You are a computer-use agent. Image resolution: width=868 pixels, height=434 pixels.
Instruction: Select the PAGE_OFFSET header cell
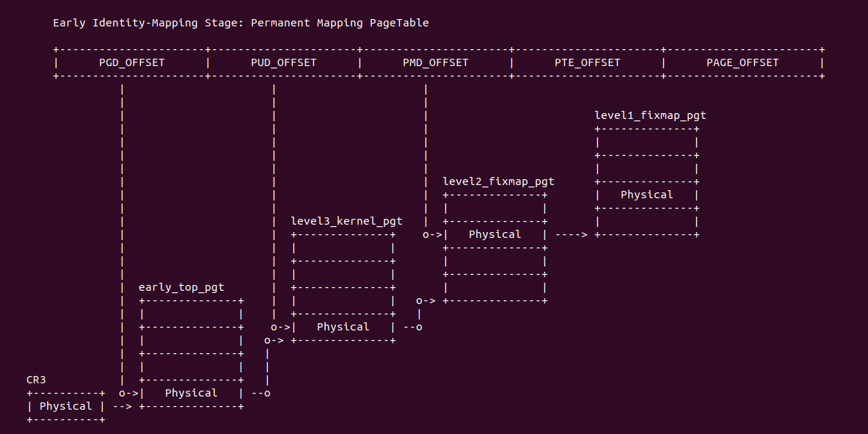tap(743, 62)
